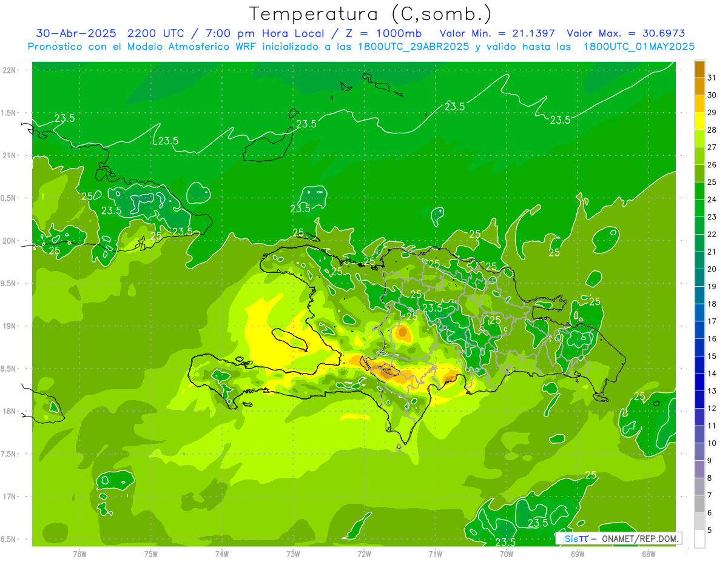Click "Valor Min. = 21.1397" text

click(x=497, y=33)
